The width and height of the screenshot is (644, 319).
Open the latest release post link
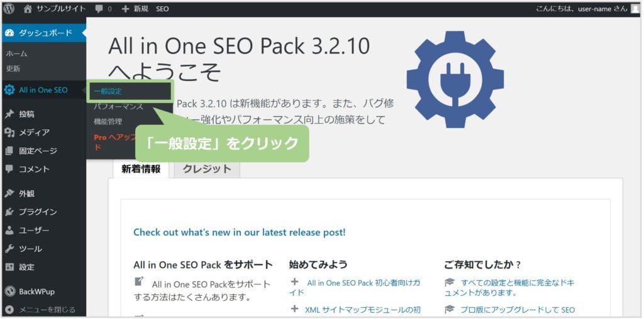point(240,232)
